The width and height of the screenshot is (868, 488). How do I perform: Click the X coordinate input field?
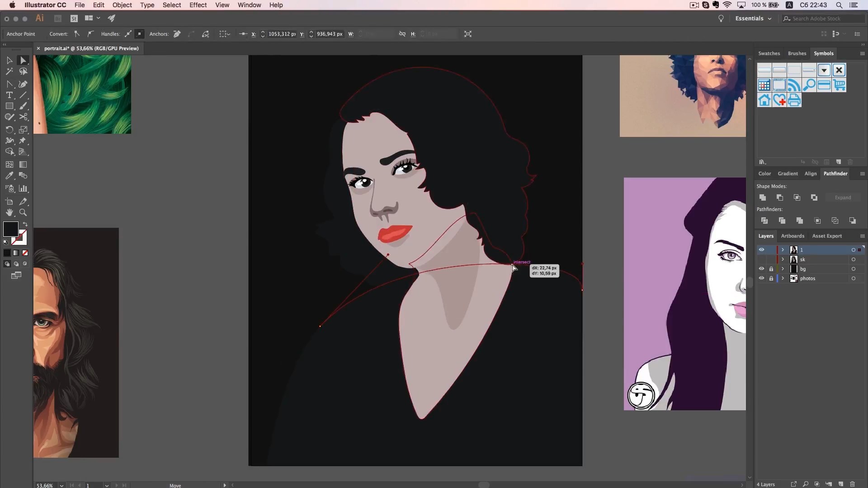coord(282,34)
